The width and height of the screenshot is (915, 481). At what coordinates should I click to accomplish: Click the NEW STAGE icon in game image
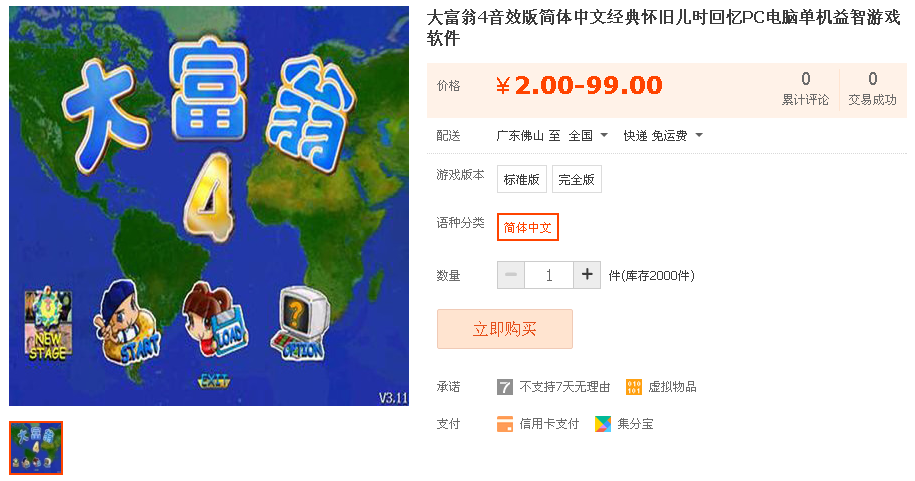coord(48,324)
